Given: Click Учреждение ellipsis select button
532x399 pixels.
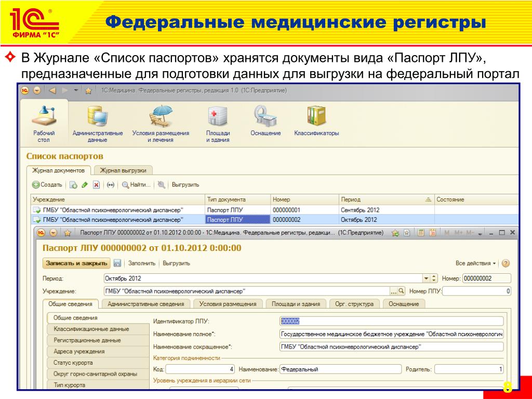Looking at the screenshot, I should pyautogui.click(x=394, y=291).
